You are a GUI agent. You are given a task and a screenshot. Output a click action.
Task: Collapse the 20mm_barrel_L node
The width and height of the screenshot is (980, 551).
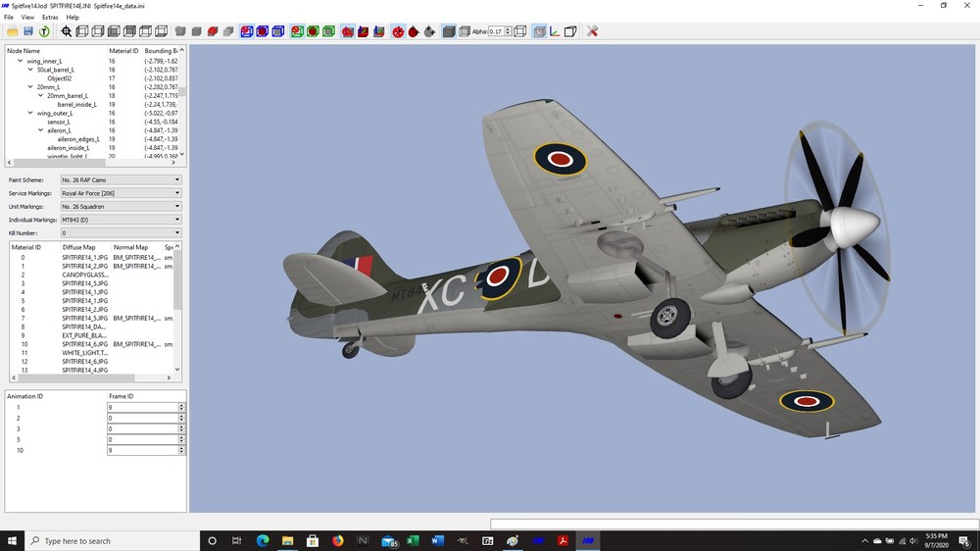(40, 96)
